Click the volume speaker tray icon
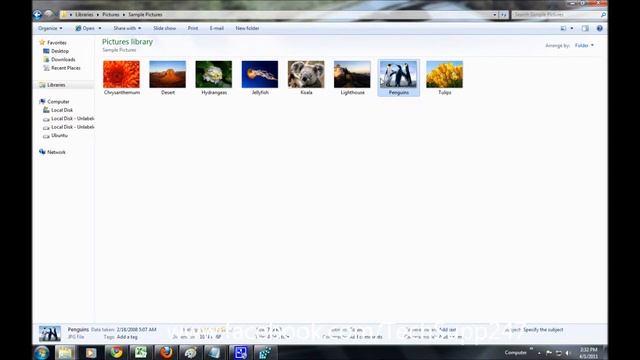Screen dimensions: 640x360 click(568, 353)
